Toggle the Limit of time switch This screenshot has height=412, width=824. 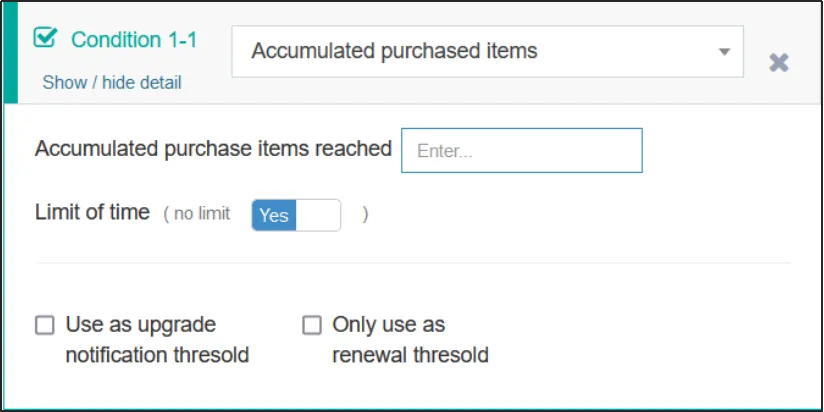pyautogui.click(x=296, y=215)
